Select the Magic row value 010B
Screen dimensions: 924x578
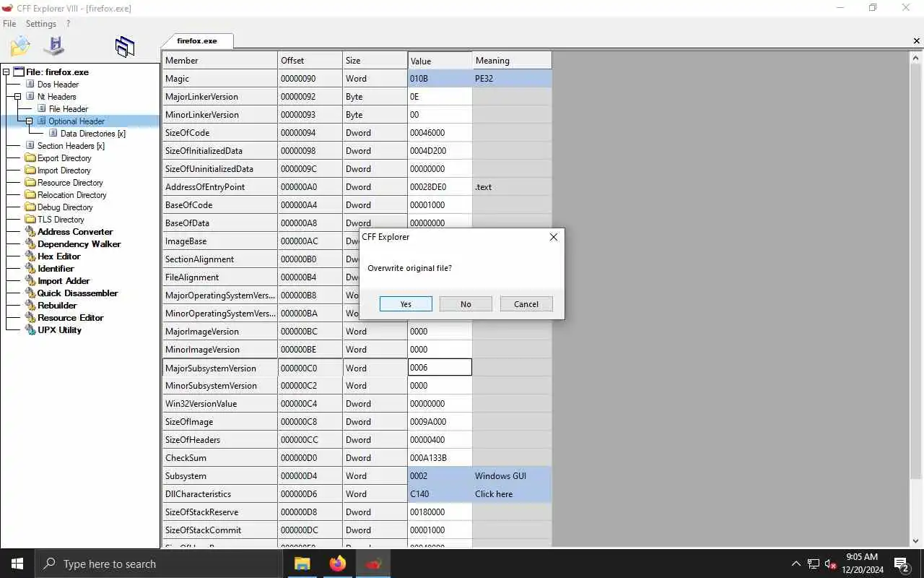coord(440,79)
